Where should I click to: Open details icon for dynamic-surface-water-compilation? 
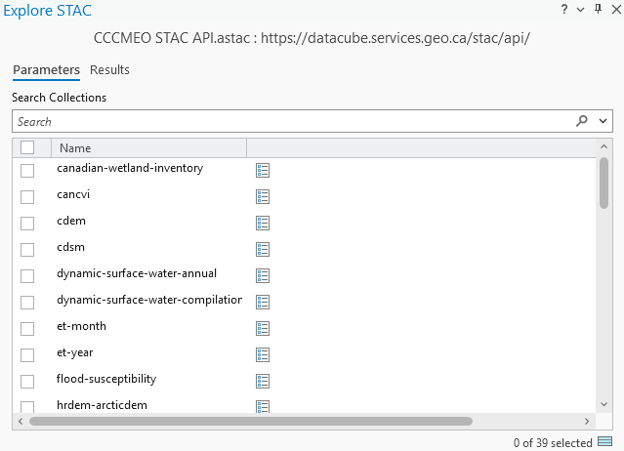[x=263, y=302]
